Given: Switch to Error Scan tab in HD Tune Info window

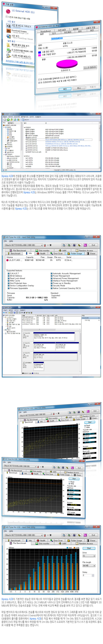Looking at the screenshot, I should coord(57,253).
